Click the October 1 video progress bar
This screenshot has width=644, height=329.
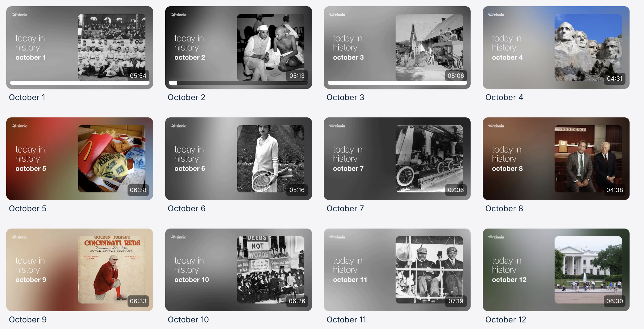click(79, 83)
